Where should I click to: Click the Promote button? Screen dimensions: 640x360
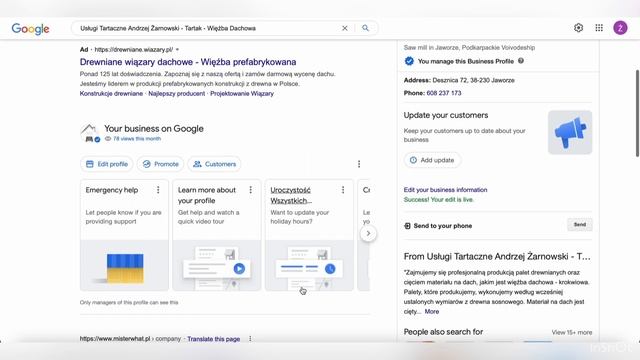[160, 164]
